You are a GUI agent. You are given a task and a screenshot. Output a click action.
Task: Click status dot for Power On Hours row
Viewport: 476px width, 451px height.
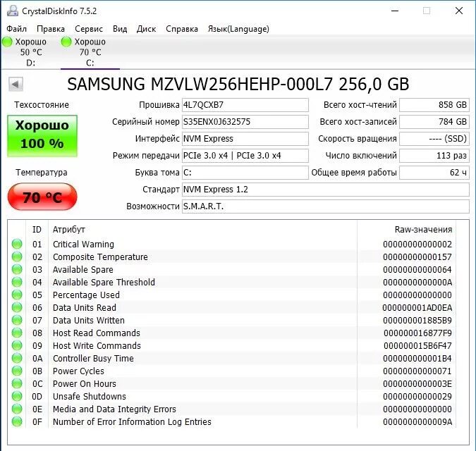point(17,383)
